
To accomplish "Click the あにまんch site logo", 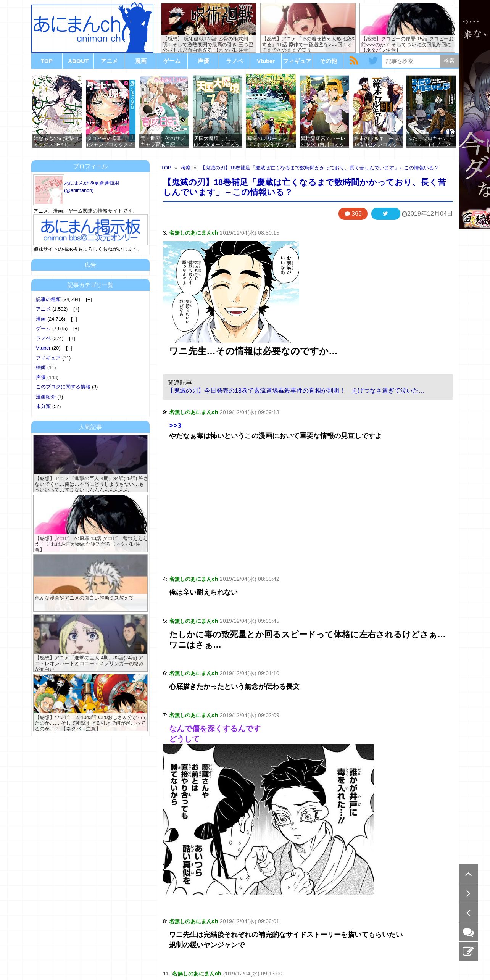I will coord(92,28).
